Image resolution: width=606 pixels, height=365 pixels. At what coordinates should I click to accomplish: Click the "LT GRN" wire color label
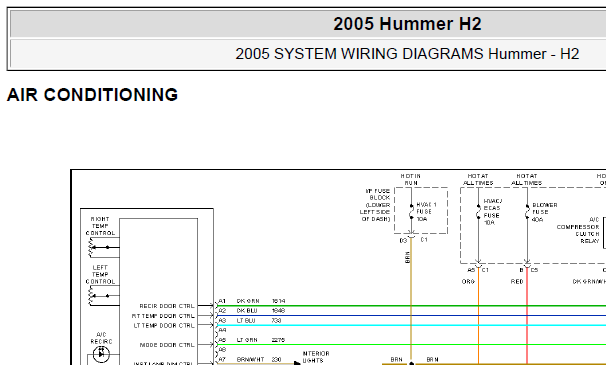(247, 340)
